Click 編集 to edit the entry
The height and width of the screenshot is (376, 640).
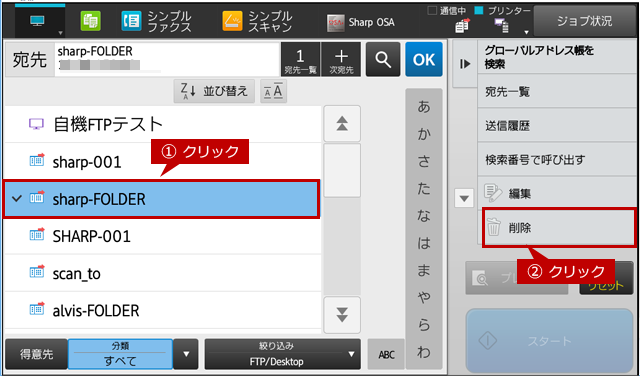(x=557, y=194)
